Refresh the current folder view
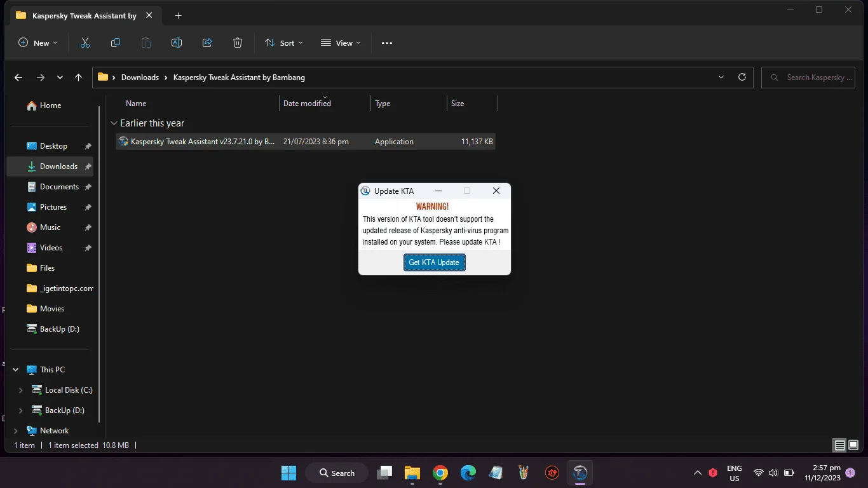 [x=742, y=77]
